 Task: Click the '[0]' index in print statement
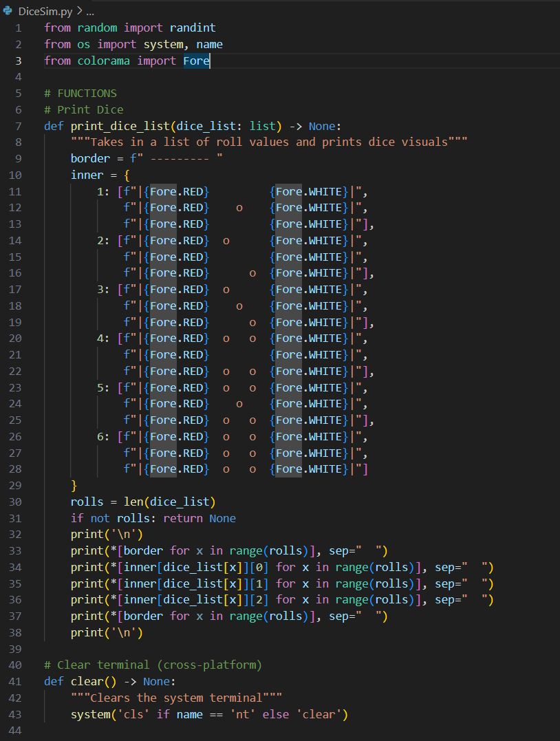(259, 567)
